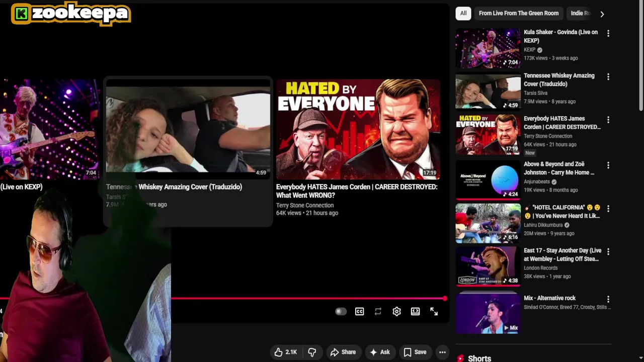644x362 pixels.
Task: Select the All filter chip
Action: pyautogui.click(x=463, y=14)
